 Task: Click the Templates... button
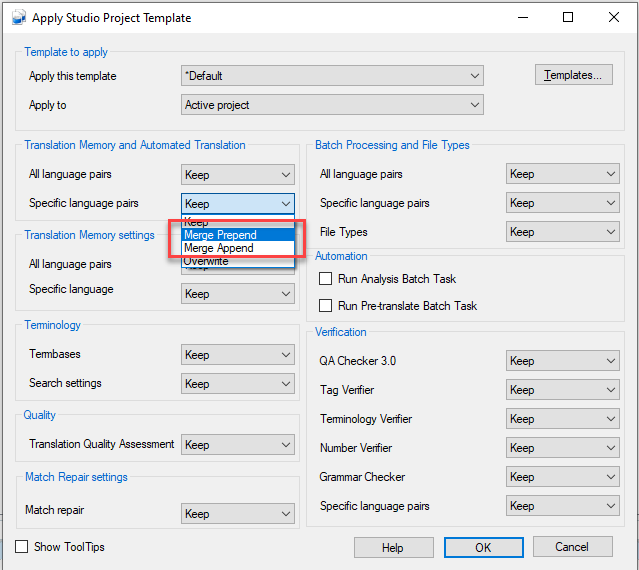point(573,75)
